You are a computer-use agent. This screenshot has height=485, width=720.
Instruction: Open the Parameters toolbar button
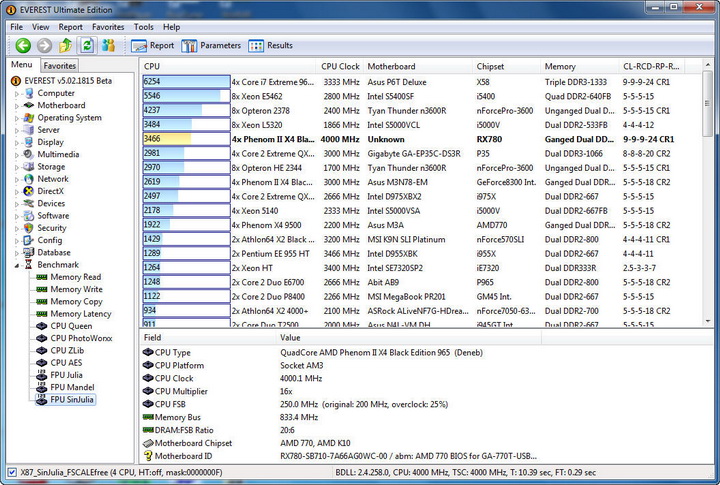point(211,45)
